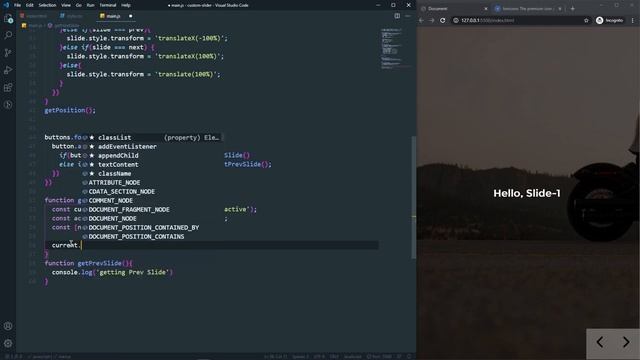Select the CDATA_SECTION_NODE suggestion
The image size is (640, 360).
click(x=152, y=191)
